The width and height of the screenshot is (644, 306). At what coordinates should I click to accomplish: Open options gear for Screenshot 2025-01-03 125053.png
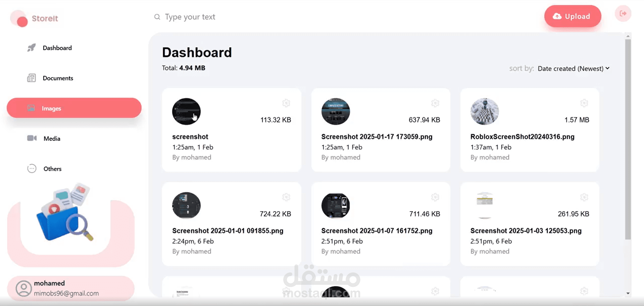click(x=584, y=197)
